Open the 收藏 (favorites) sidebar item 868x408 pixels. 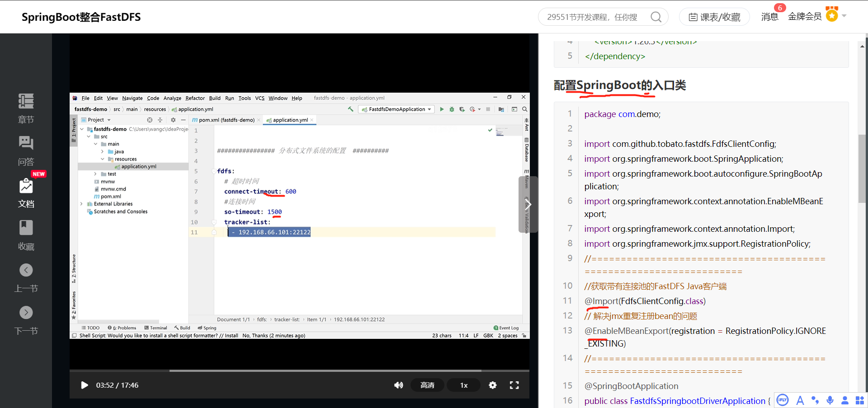[26, 235]
